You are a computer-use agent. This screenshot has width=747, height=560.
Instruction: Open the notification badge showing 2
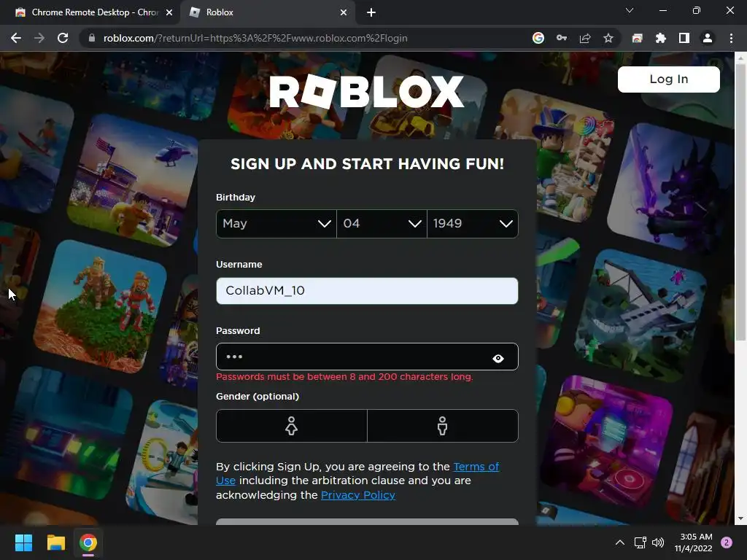tap(727, 542)
